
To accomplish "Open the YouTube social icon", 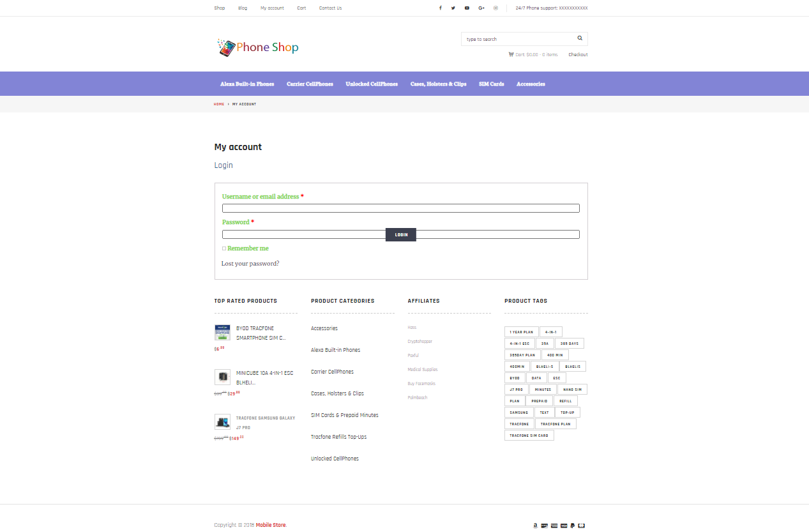I will 467,8.
